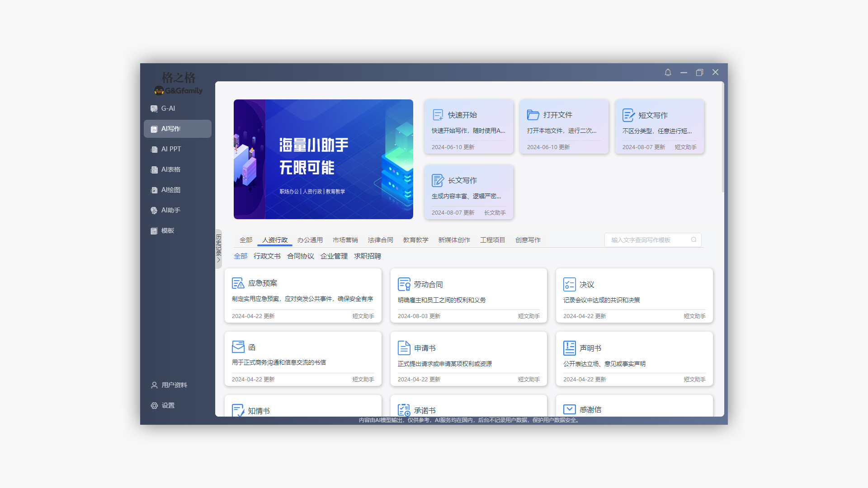Click the 海量小助手 banner image
Screen dimensions: 868x488
coord(323,159)
